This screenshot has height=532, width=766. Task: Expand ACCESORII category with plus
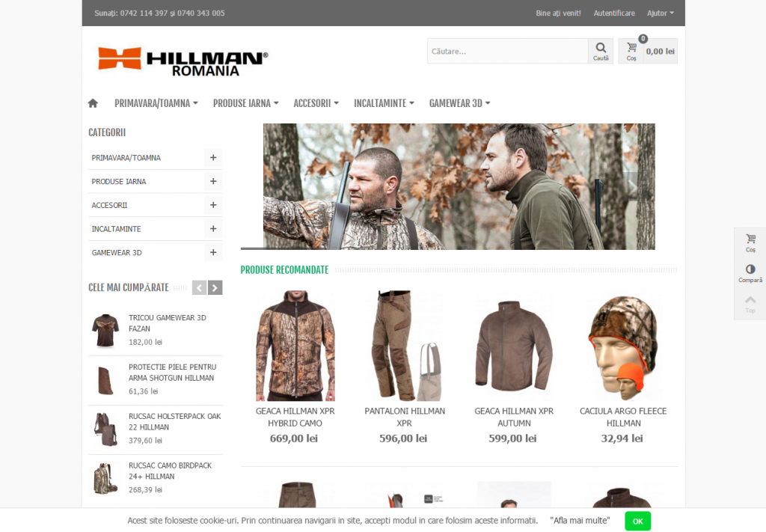point(213,205)
